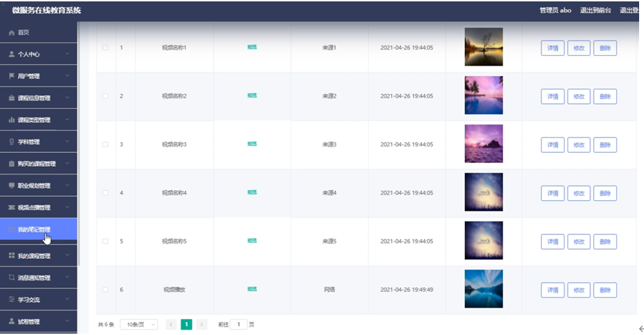The width and height of the screenshot is (644, 335).
Task: Expand 学习交流 with its chevron
Action: pyautogui.click(x=68, y=299)
